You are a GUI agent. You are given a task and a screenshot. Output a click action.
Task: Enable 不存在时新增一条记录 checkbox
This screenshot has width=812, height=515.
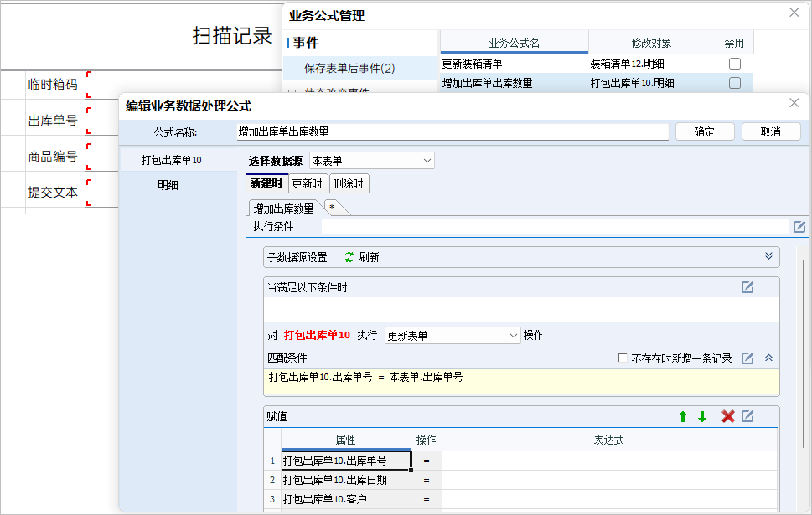[623, 358]
